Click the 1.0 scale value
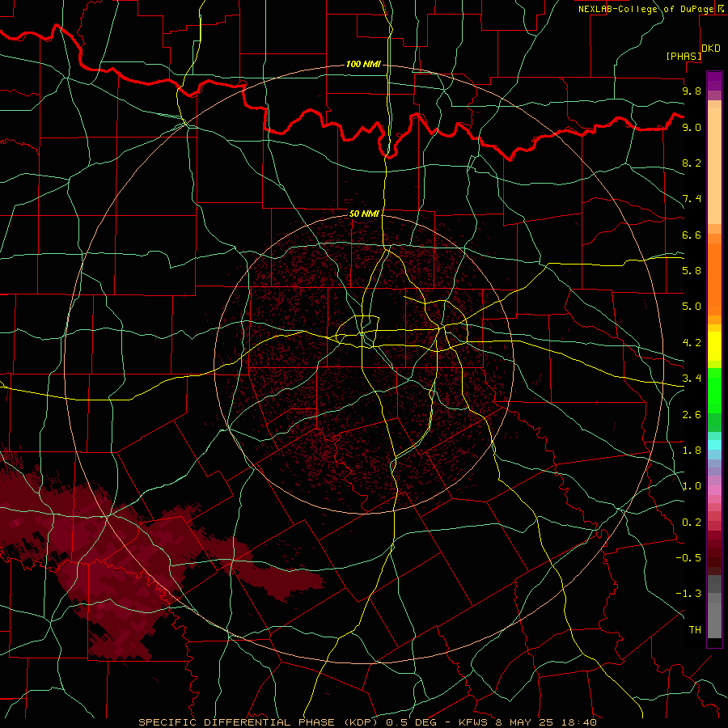Screen dimensions: 728x728 point(692,486)
